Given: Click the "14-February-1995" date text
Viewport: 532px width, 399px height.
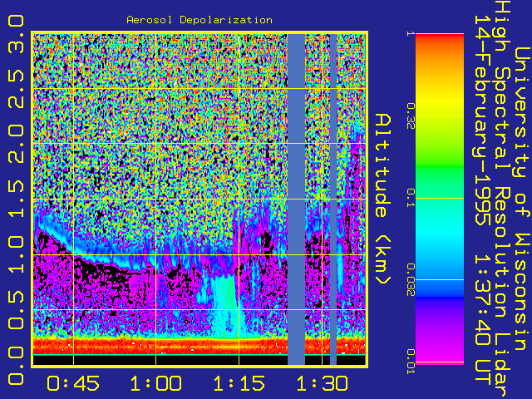Looking at the screenshot, I should coord(483,120).
